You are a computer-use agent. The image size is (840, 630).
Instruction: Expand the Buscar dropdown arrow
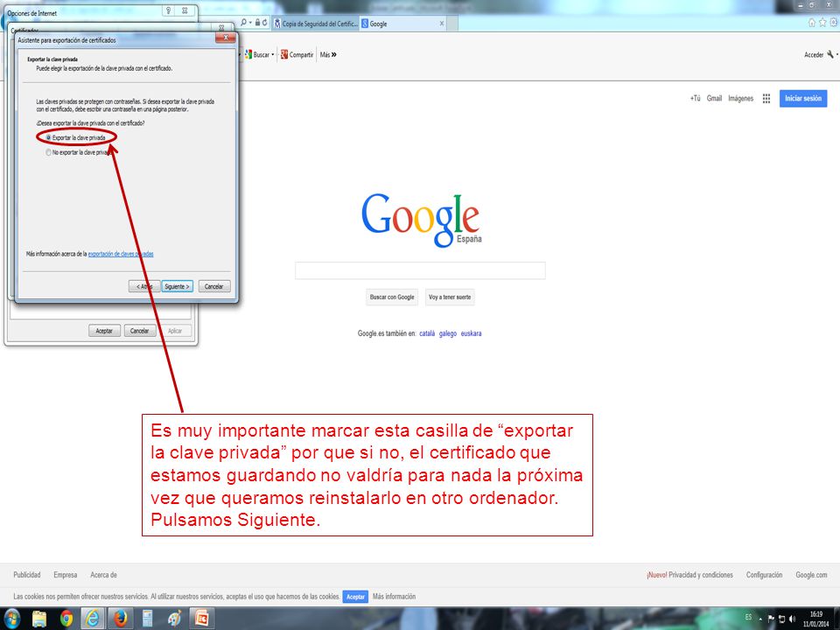pyautogui.click(x=273, y=54)
